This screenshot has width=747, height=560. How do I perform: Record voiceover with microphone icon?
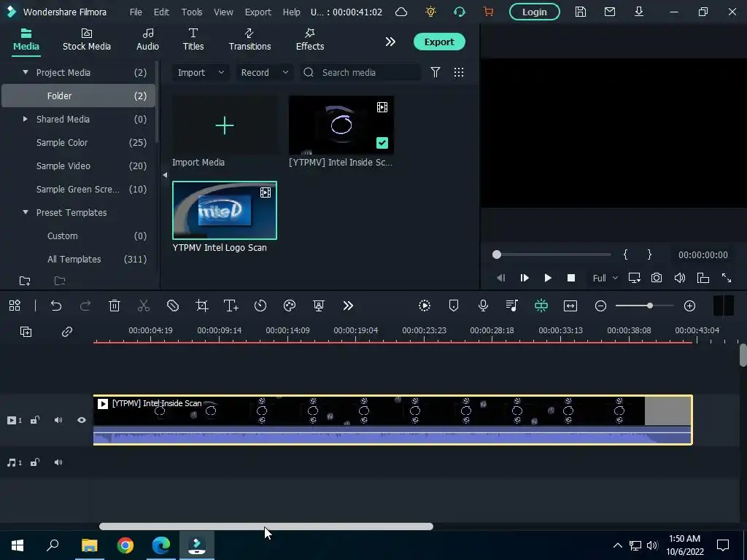[483, 306]
